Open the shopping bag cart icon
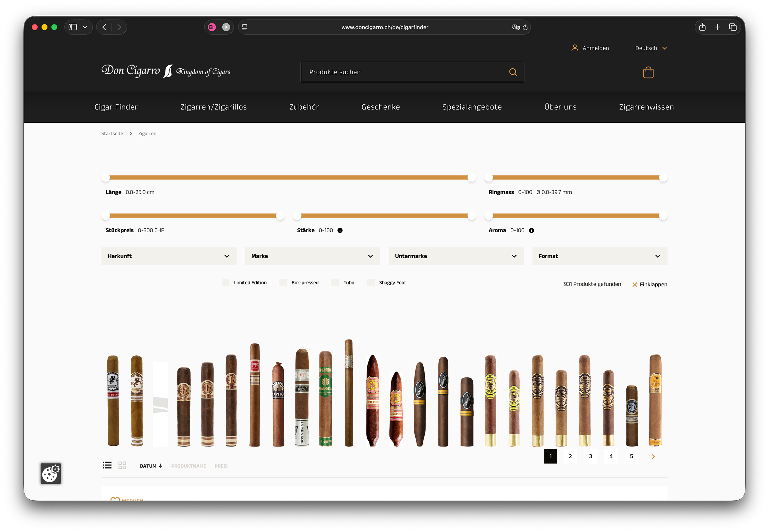 click(x=648, y=72)
